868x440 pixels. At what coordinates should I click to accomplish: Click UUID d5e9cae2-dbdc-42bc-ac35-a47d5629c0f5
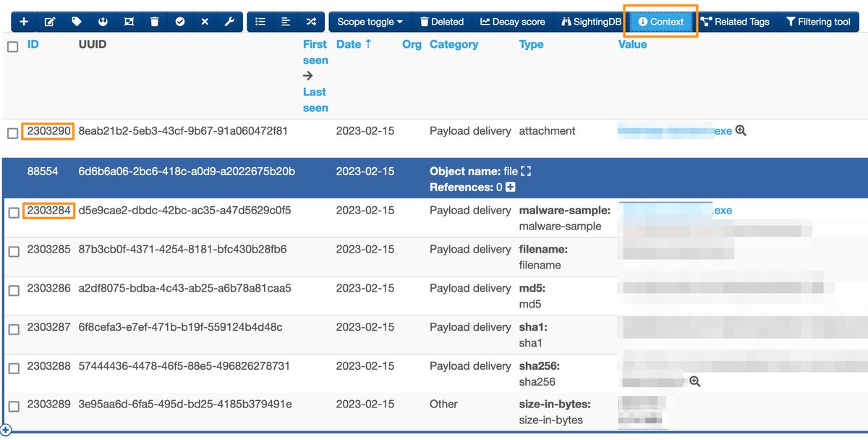point(184,211)
